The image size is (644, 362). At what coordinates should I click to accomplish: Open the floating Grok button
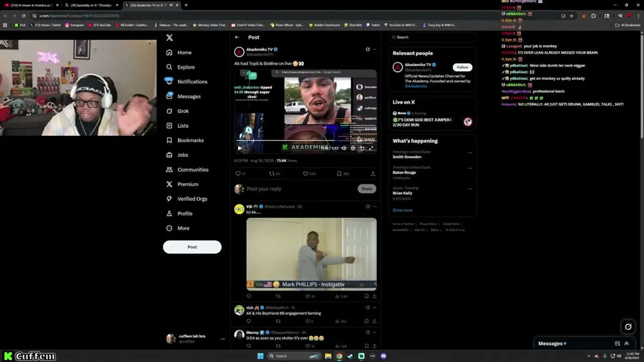(x=628, y=326)
